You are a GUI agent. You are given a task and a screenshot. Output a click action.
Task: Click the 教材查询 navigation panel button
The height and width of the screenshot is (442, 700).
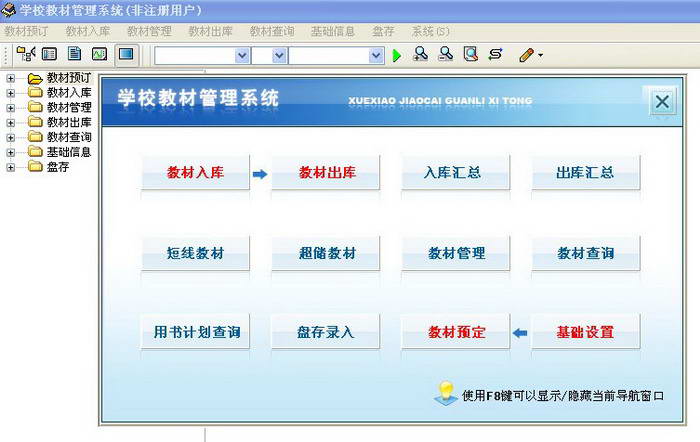[586, 253]
